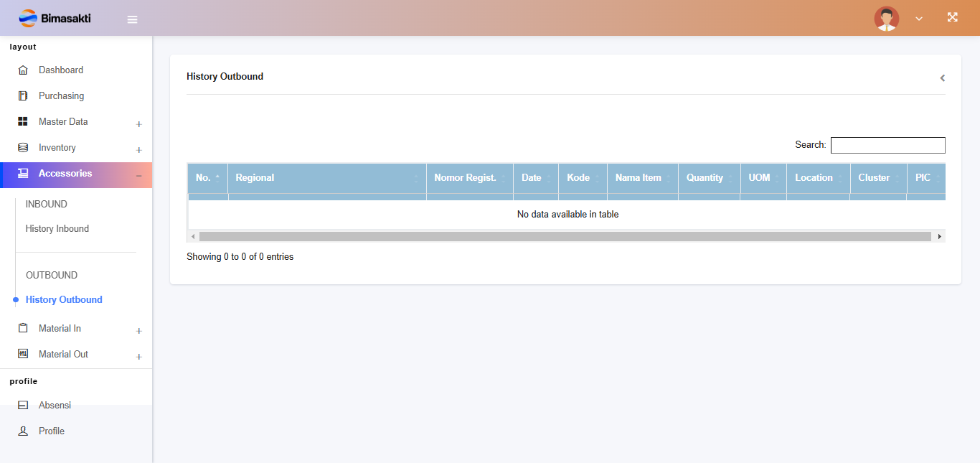Click the Material In clipboard icon
This screenshot has width=980, height=463.
point(23,328)
